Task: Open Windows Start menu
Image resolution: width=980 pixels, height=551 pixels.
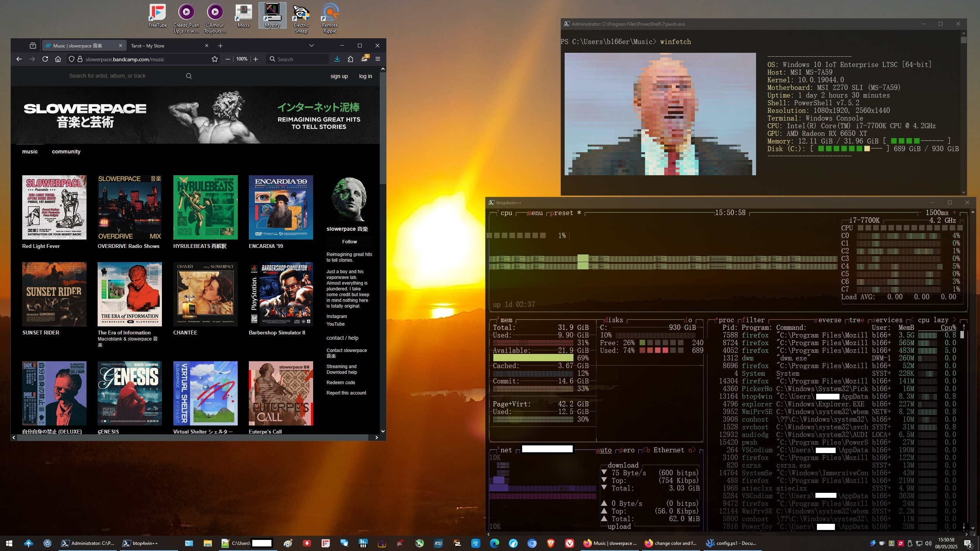Action: (9, 543)
